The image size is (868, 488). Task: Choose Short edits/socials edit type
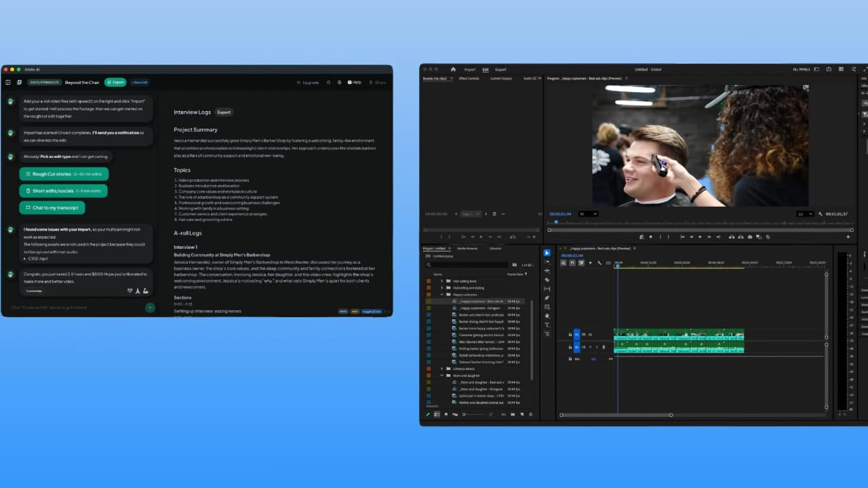click(x=64, y=191)
